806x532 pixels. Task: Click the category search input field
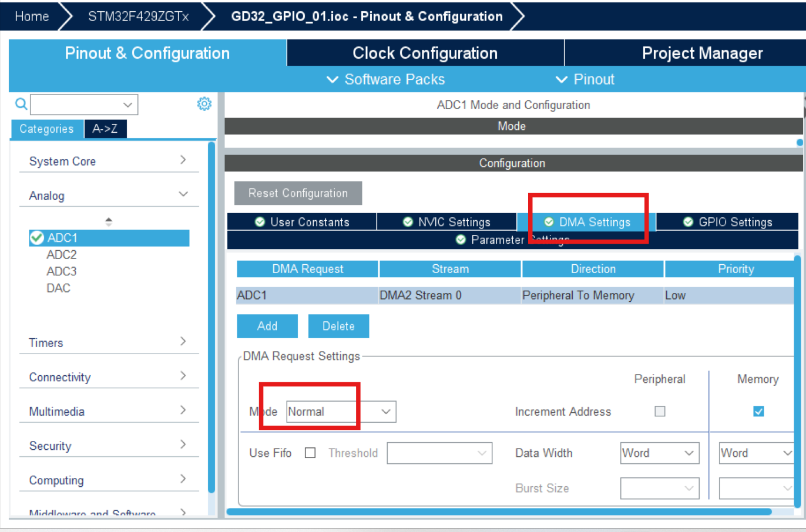click(76, 105)
